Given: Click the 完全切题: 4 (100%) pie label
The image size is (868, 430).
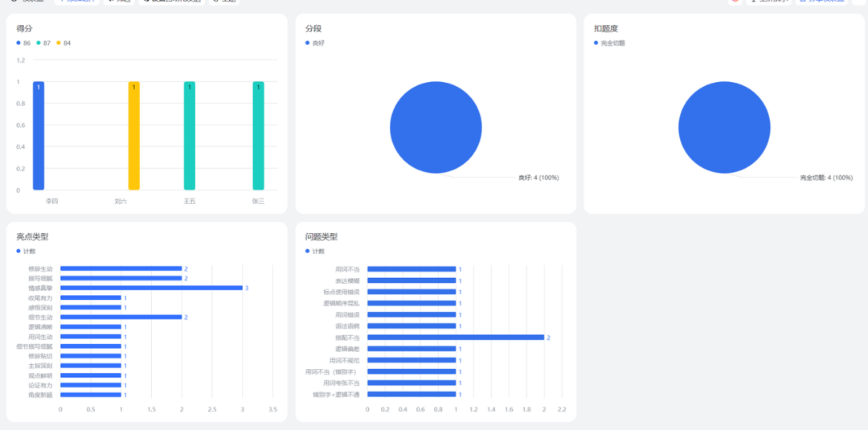Looking at the screenshot, I should point(826,178).
